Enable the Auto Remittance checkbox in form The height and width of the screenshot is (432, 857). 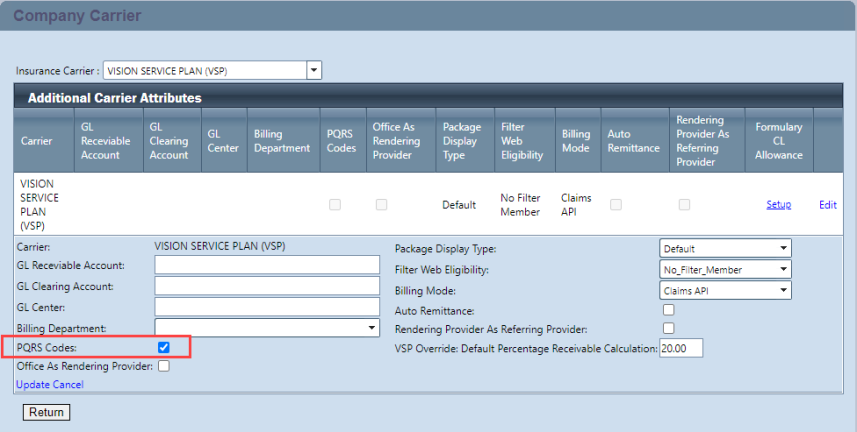tap(668, 310)
